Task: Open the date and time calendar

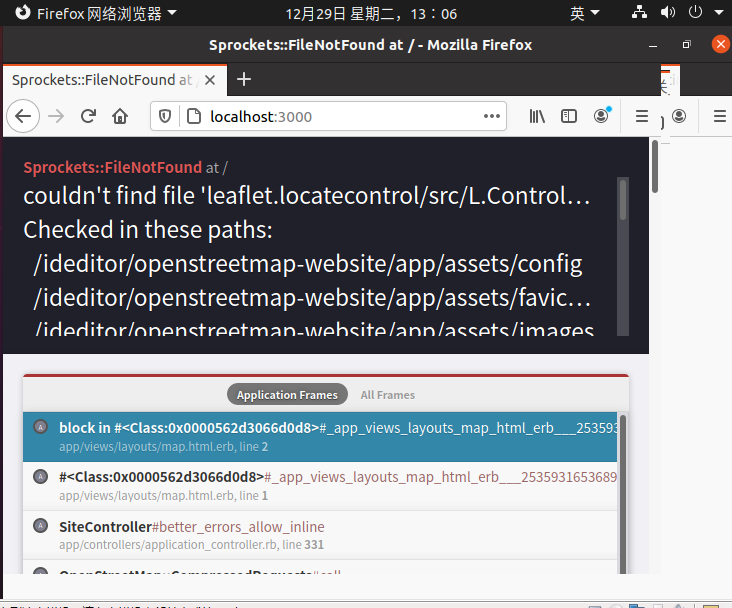Action: pyautogui.click(x=371, y=14)
